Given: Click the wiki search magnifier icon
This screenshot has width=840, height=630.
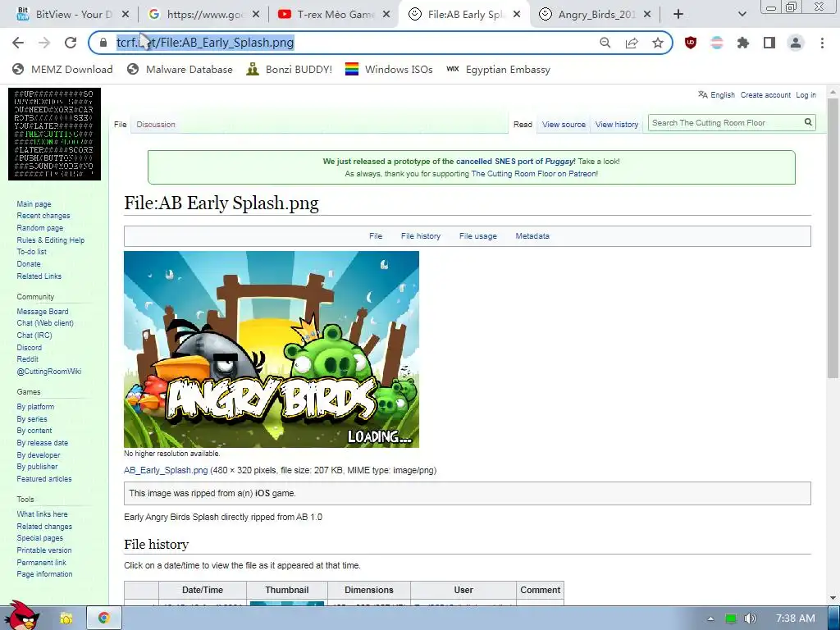Looking at the screenshot, I should pos(808,123).
